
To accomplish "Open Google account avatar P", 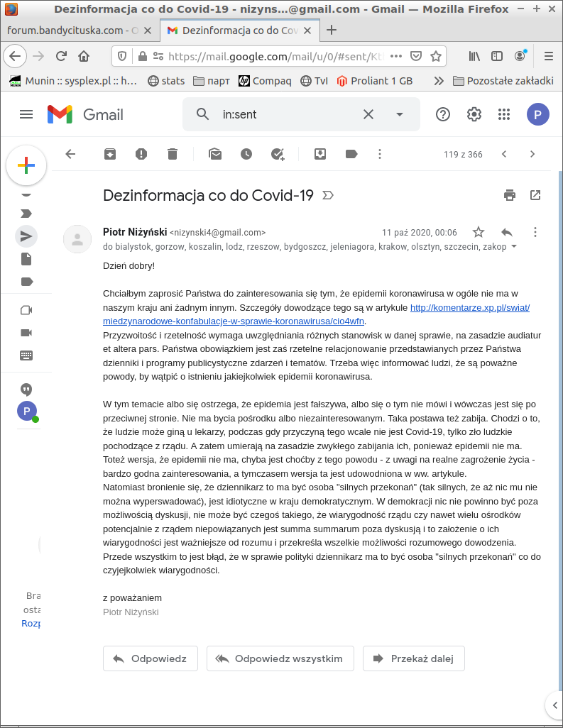I will coord(538,114).
